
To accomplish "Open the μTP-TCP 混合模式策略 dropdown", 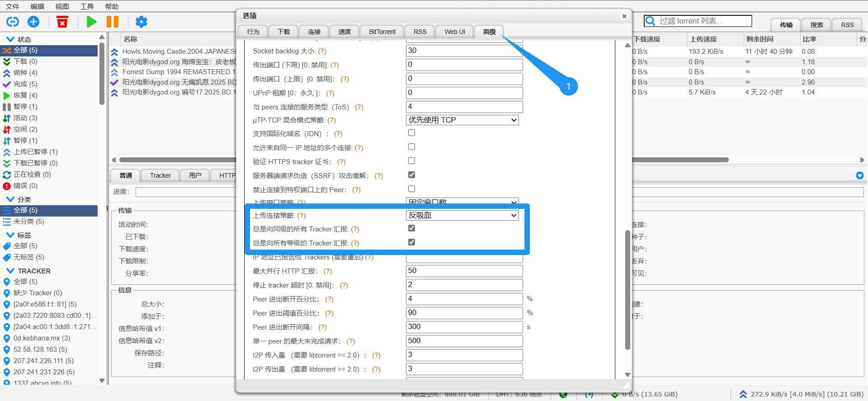I will pyautogui.click(x=462, y=120).
